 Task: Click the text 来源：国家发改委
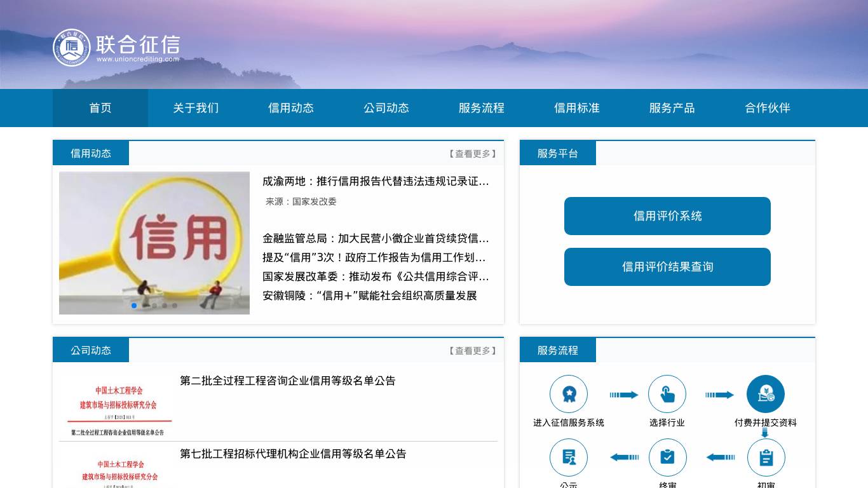[301, 201]
